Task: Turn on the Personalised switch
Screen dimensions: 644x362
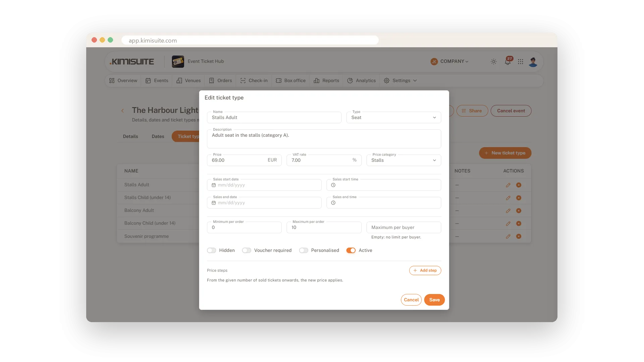Action: 304,250
